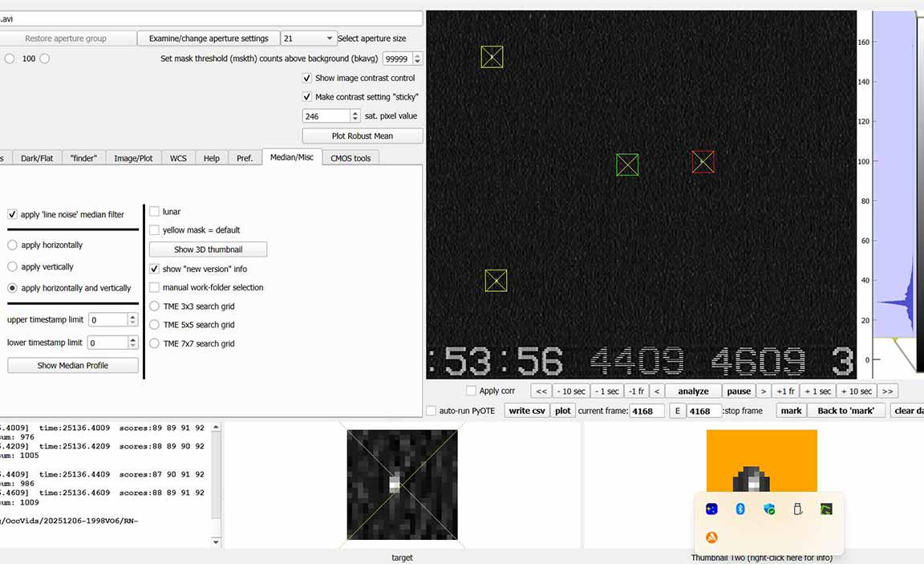Enable the auto-run PyOTE checkbox
Image resolution: width=924 pixels, height=564 pixels.
tap(432, 411)
